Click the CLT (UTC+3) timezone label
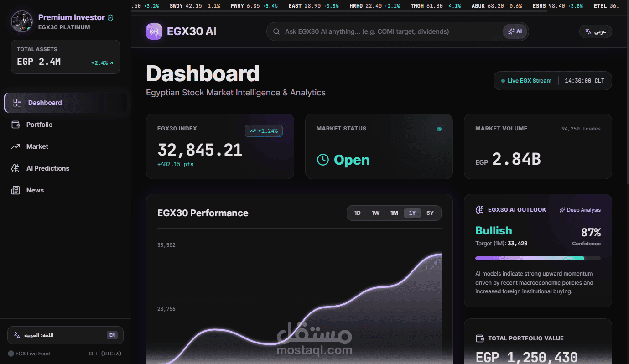629x364 pixels. [105, 354]
